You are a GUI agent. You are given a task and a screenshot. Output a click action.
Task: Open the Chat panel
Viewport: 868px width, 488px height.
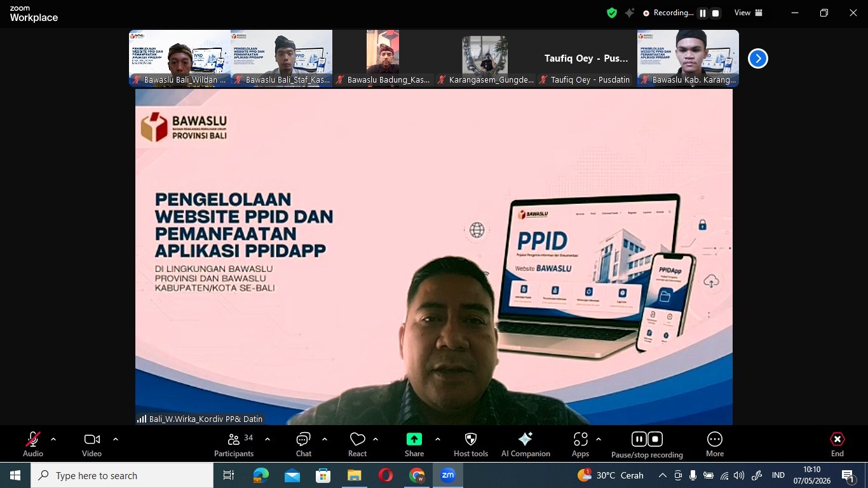[x=304, y=444]
